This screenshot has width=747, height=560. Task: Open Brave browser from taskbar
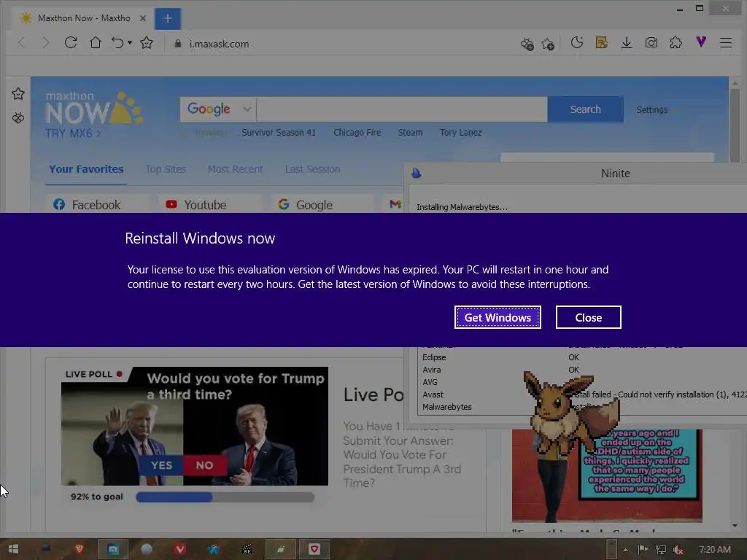click(x=79, y=549)
